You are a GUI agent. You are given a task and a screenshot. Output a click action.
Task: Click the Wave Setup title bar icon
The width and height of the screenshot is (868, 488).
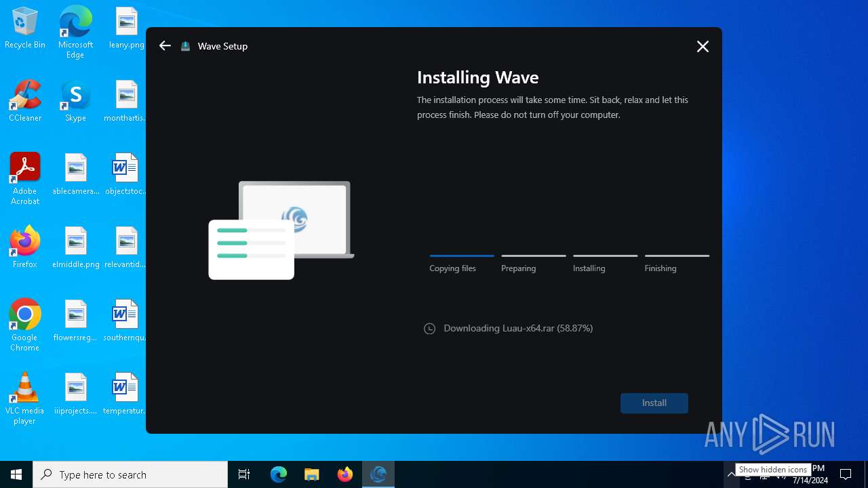point(185,46)
